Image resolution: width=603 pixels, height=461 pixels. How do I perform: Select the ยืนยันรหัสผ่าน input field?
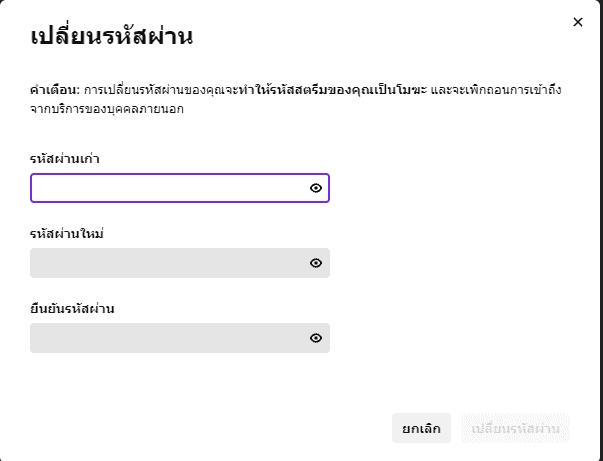(x=165, y=338)
